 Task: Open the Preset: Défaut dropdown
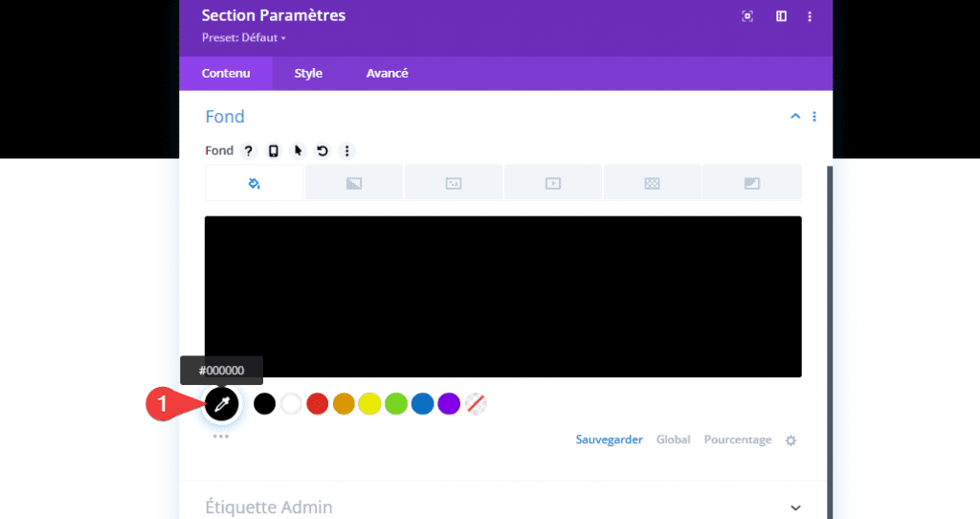click(x=244, y=38)
